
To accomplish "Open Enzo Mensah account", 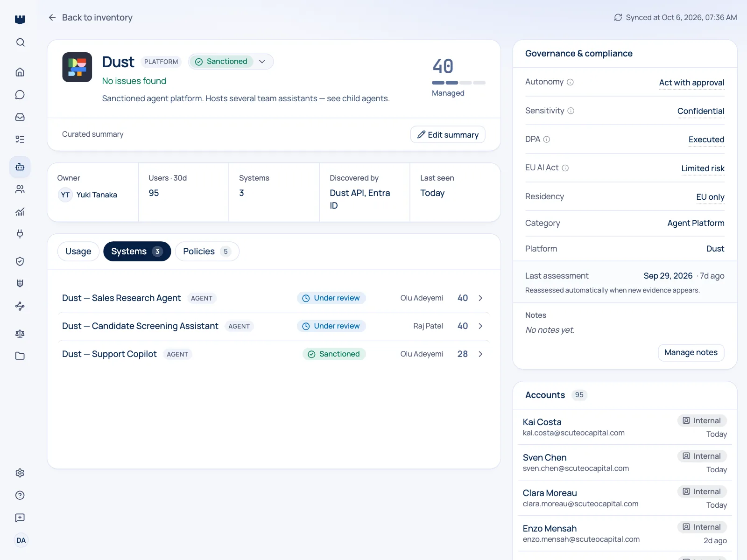I will pyautogui.click(x=625, y=533).
